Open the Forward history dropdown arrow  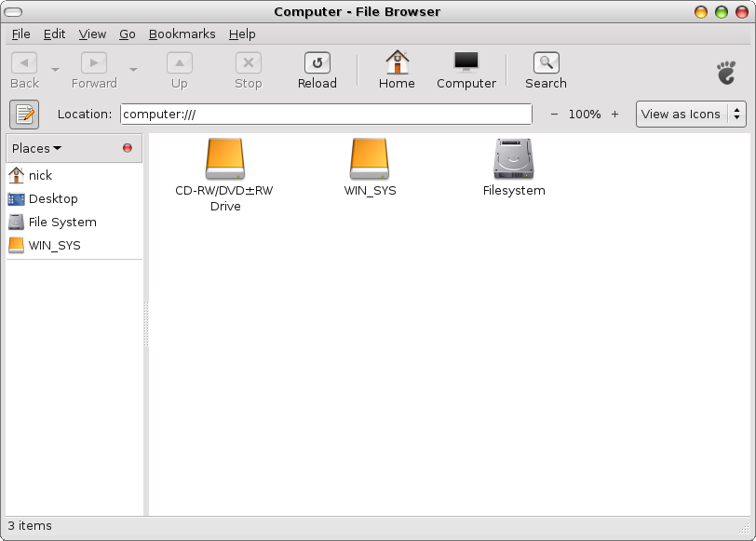pyautogui.click(x=133, y=70)
